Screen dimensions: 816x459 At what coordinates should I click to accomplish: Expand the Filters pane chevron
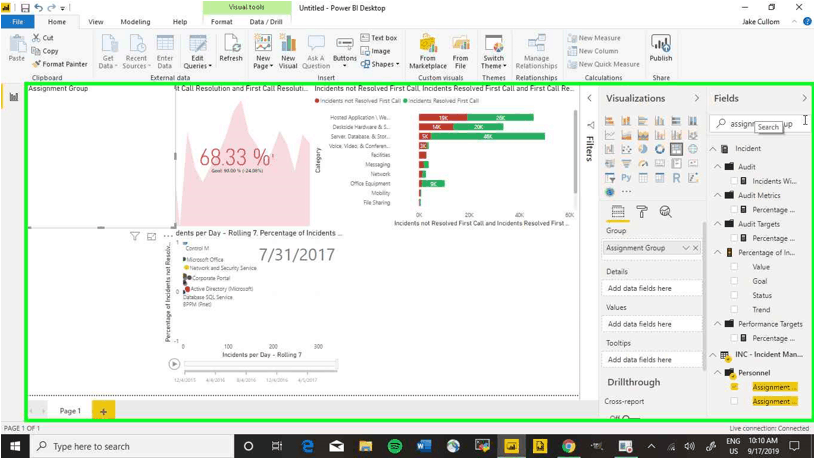(x=590, y=98)
